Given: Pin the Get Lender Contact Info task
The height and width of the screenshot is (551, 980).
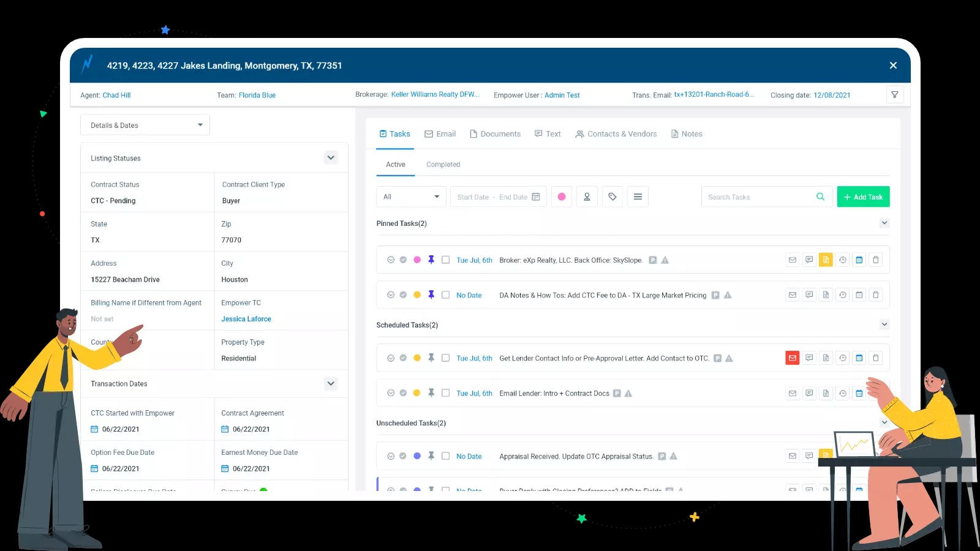Looking at the screenshot, I should 431,358.
